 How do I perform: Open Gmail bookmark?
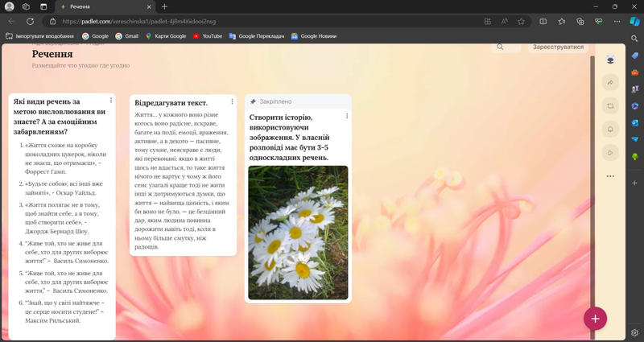[x=126, y=36]
